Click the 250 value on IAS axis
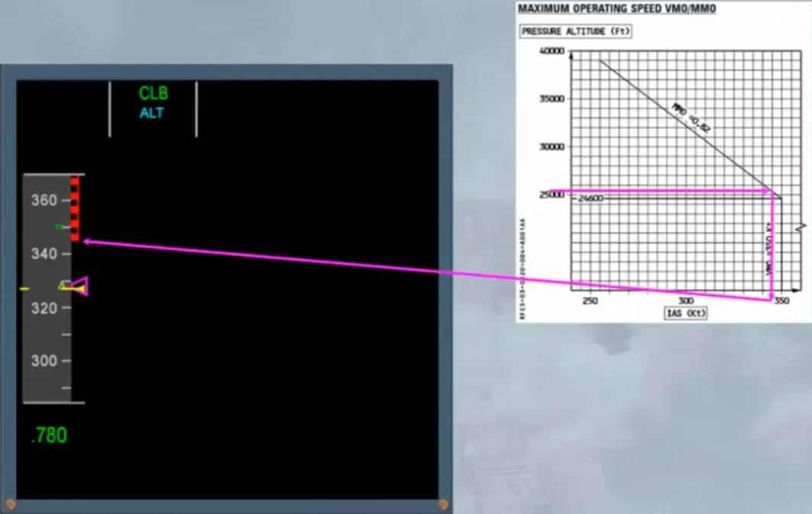812x514 pixels. (x=590, y=300)
